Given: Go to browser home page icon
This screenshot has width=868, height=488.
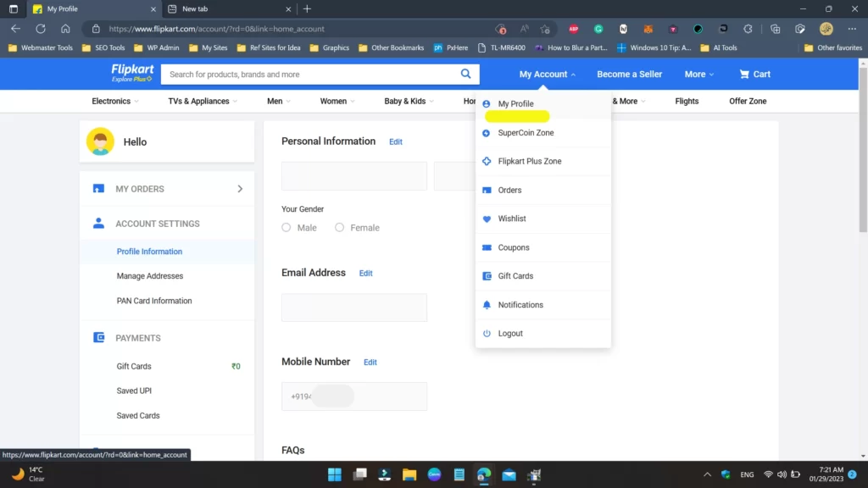Looking at the screenshot, I should pos(65,29).
